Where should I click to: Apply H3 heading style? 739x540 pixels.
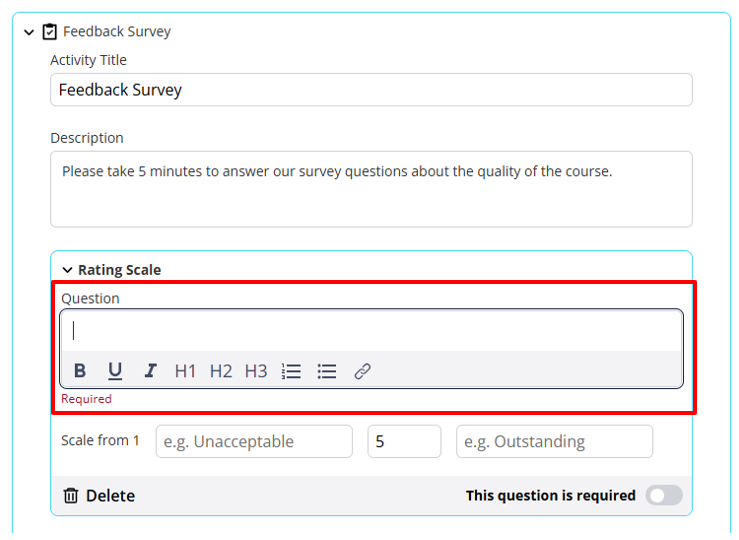pos(256,371)
